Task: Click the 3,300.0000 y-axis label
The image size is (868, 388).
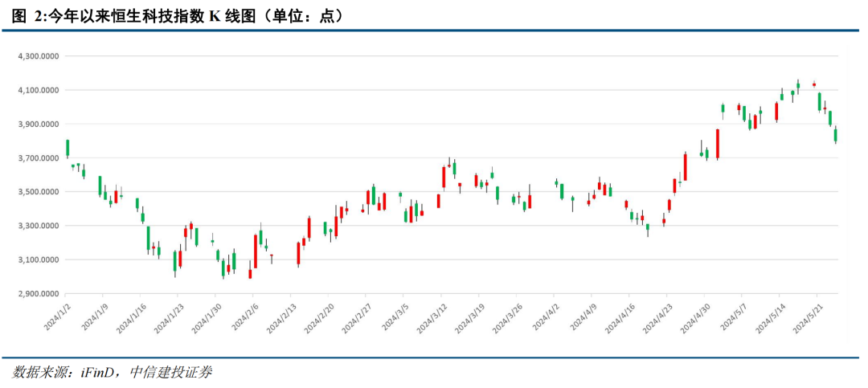Action: pyautogui.click(x=40, y=226)
